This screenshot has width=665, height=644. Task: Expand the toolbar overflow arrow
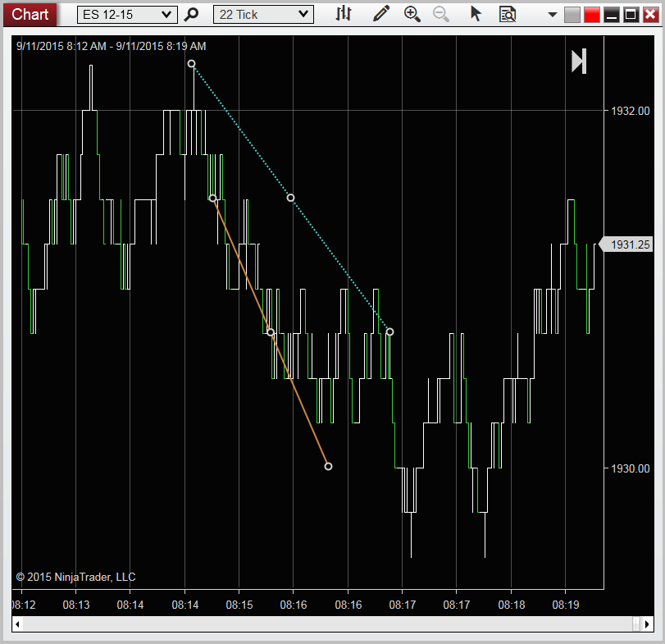[x=552, y=15]
